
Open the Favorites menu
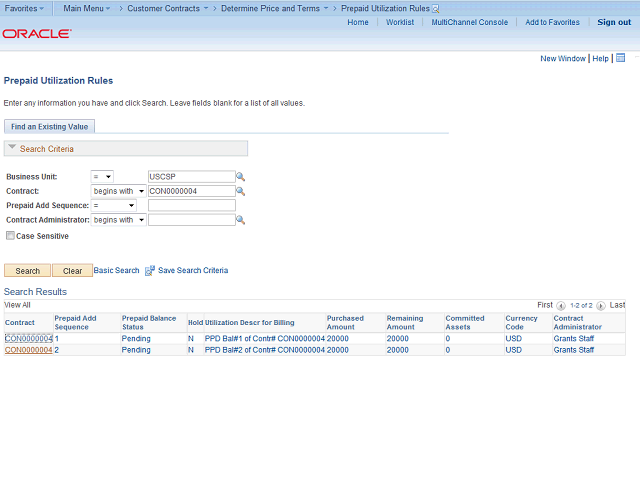[24, 9]
